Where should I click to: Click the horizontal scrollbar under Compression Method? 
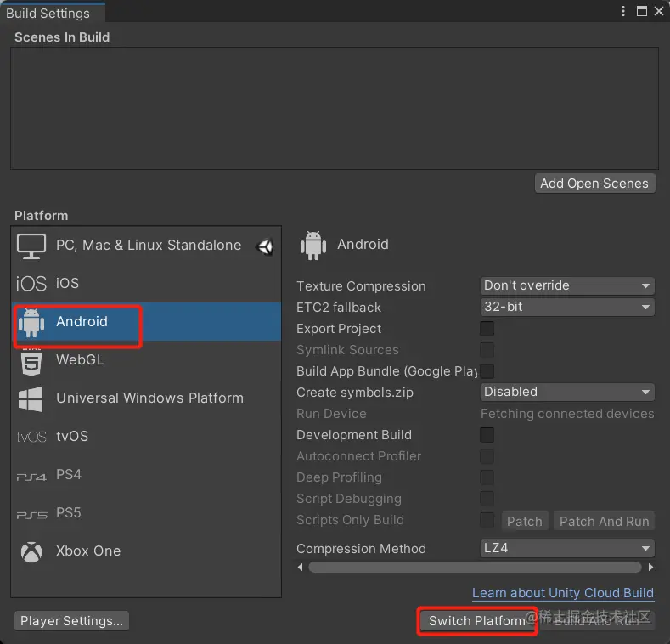click(x=475, y=568)
